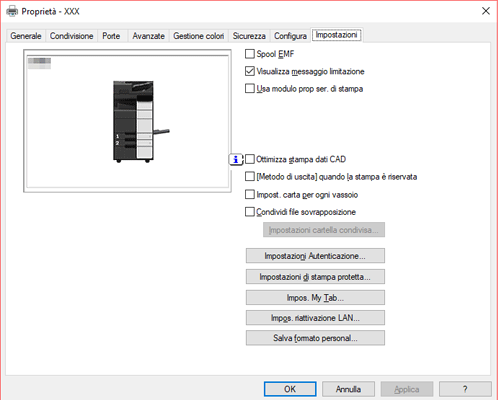Switch to the Generale tab
500x400 pixels.
[x=26, y=36]
